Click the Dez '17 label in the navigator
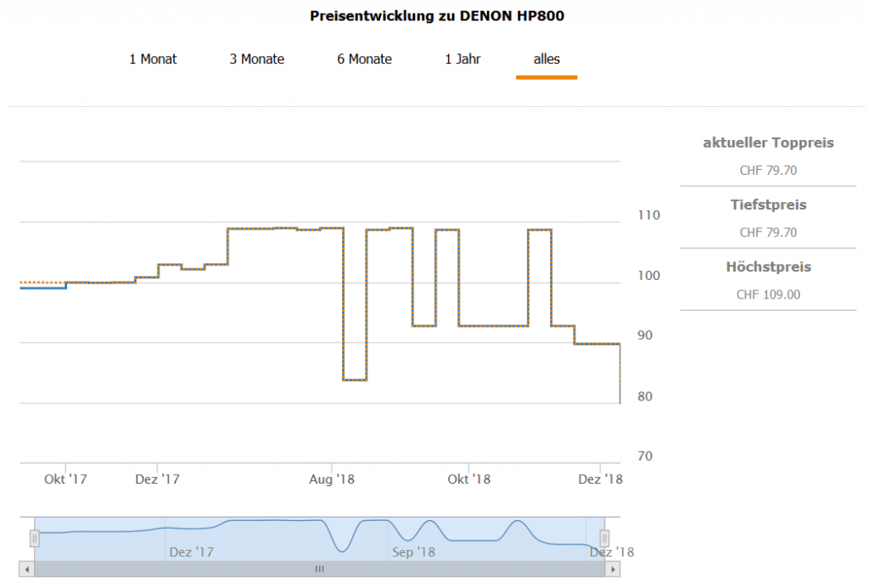 [191, 552]
